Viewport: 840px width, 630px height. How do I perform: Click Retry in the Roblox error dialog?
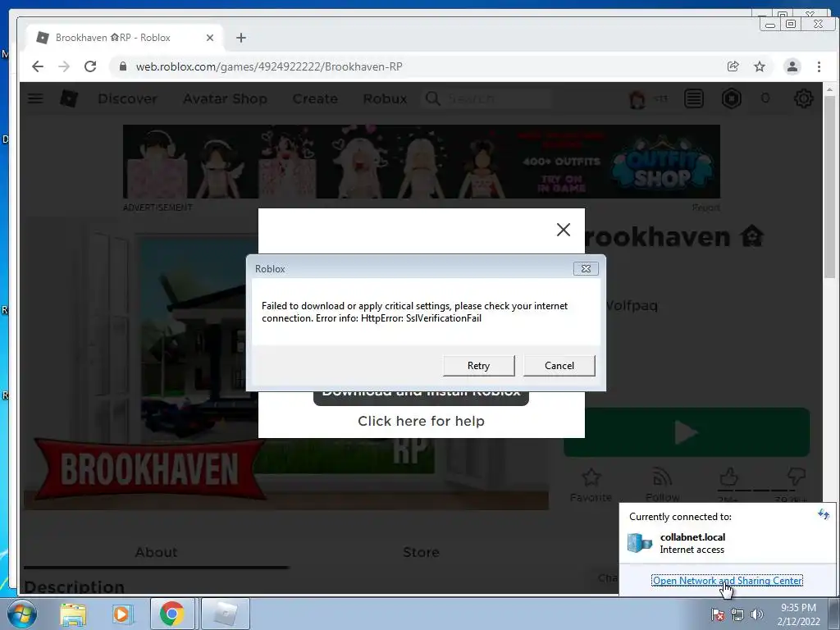pos(478,365)
